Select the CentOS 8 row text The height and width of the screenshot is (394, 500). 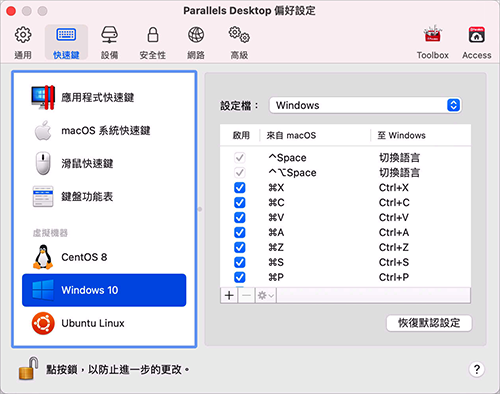[x=84, y=257]
